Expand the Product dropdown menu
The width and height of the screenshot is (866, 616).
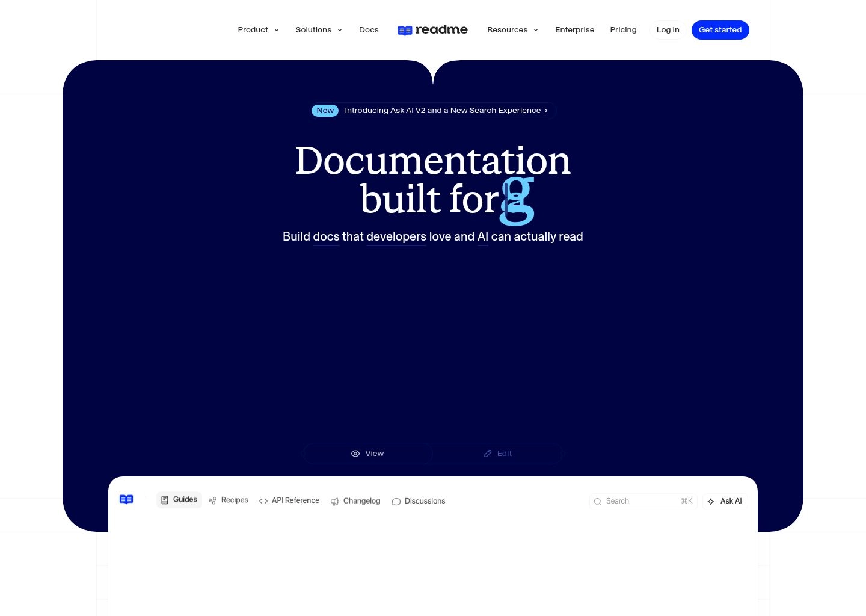259,30
